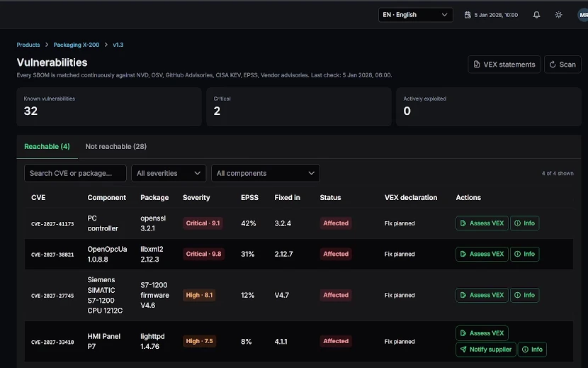The width and height of the screenshot is (588, 368).
Task: Click the Severity column header
Action: point(196,198)
